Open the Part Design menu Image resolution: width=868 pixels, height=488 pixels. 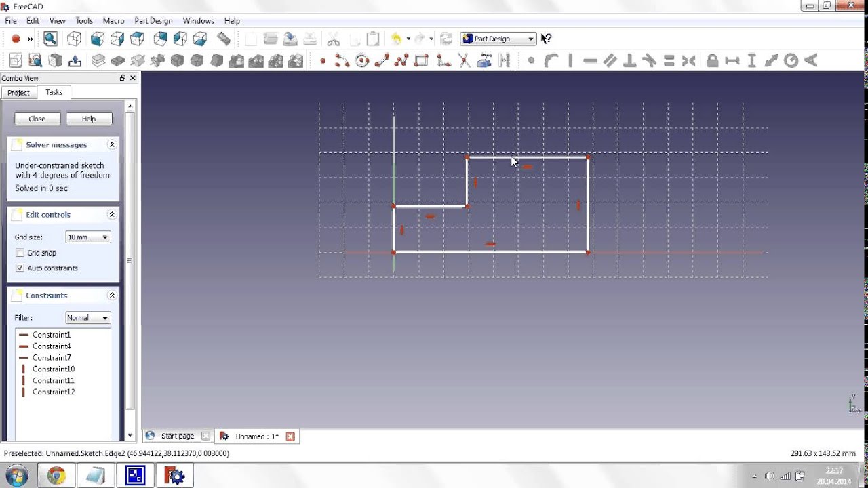pyautogui.click(x=153, y=21)
